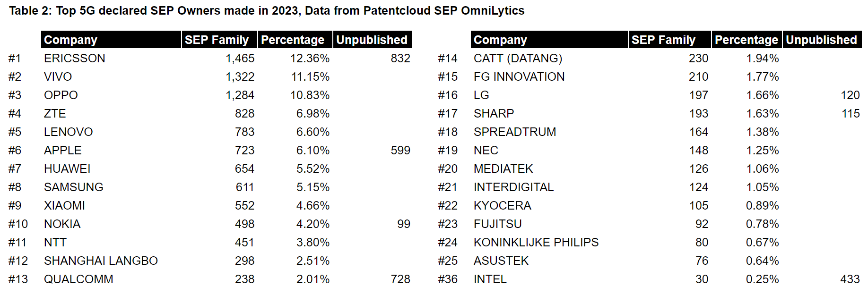Click the INTEL unpublished count 433
868x295 pixels.
click(x=850, y=279)
